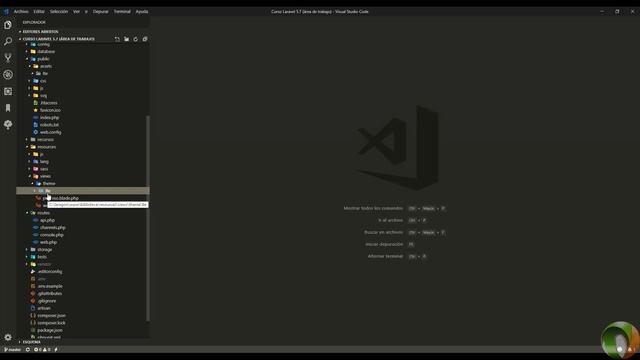Create a new folder in workspace
Screen dimensions: 640x360
(x=127, y=39)
